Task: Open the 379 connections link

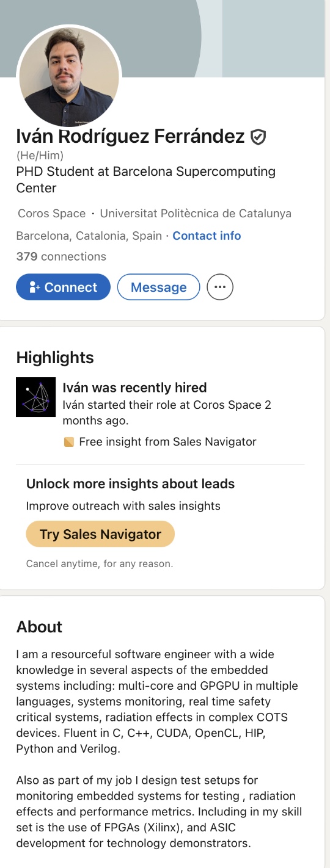Action: 61,256
